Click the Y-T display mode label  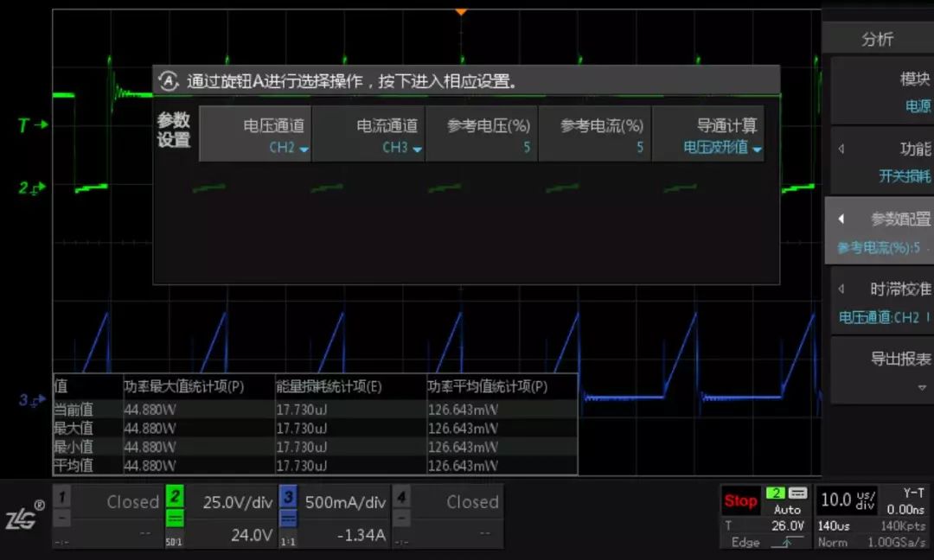(x=913, y=493)
